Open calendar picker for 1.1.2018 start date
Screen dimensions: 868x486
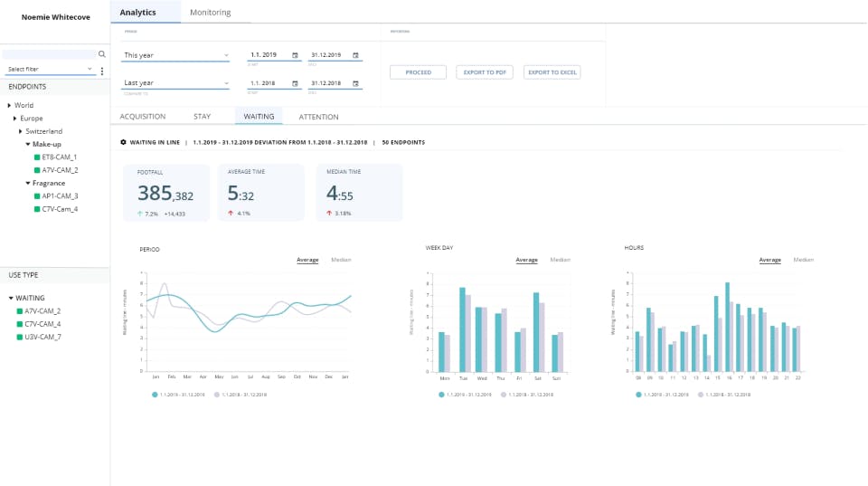coord(296,83)
